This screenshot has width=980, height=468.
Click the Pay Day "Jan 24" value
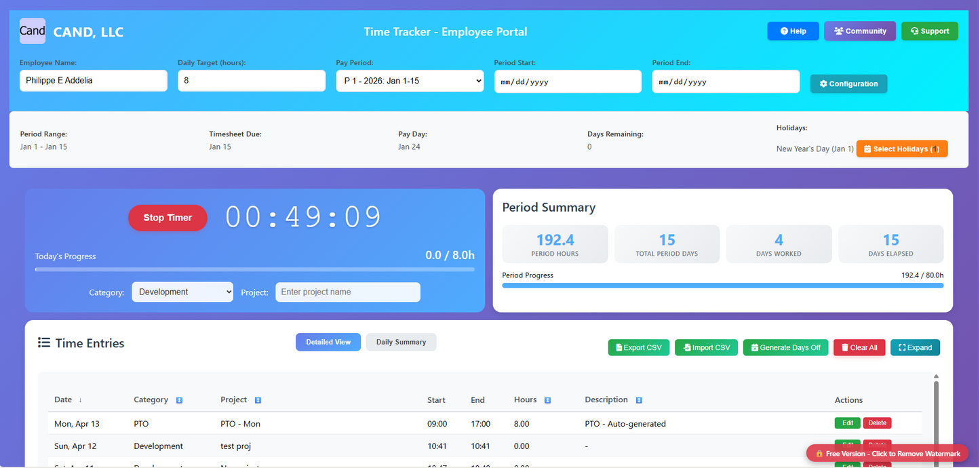tap(409, 147)
